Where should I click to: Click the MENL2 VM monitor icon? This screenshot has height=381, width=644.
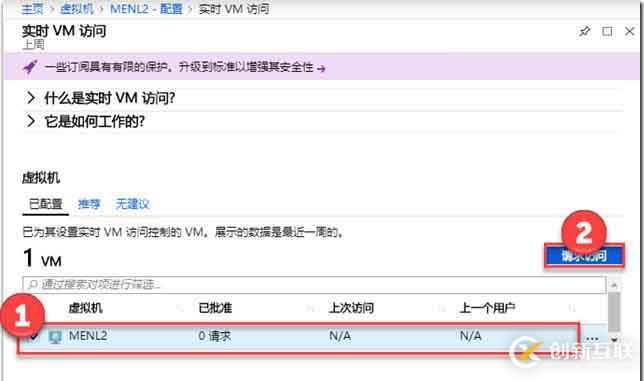(55, 337)
